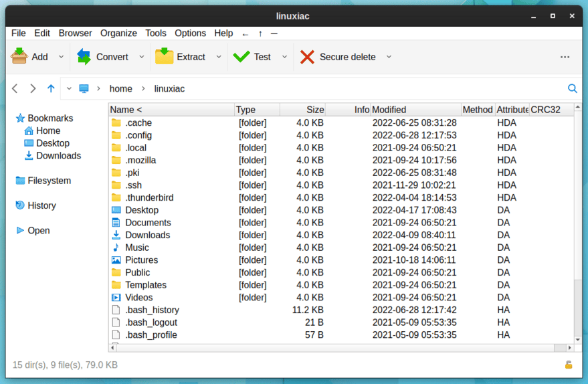This screenshot has width=588, height=384.
Task: Open the three-dots toolbar overflow menu
Action: tap(565, 57)
